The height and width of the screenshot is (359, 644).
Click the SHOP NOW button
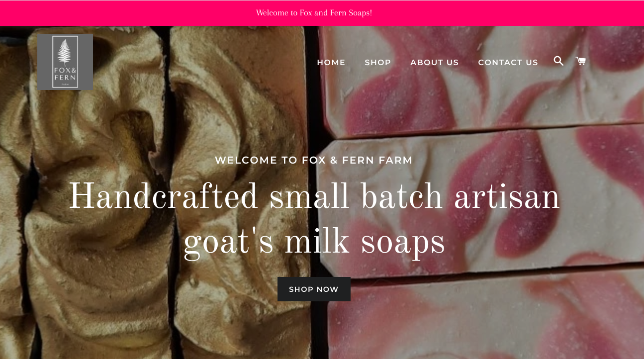click(x=314, y=289)
